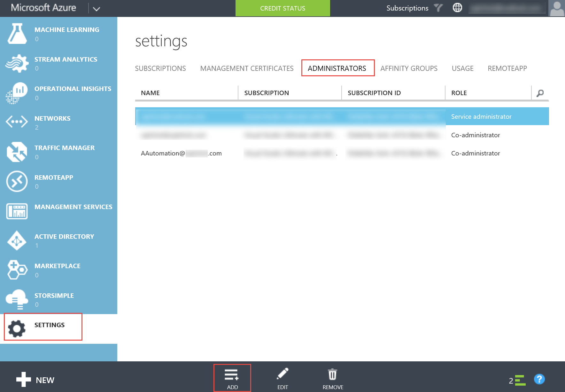The image size is (565, 392).
Task: Open the user avatar icon
Action: [557, 8]
